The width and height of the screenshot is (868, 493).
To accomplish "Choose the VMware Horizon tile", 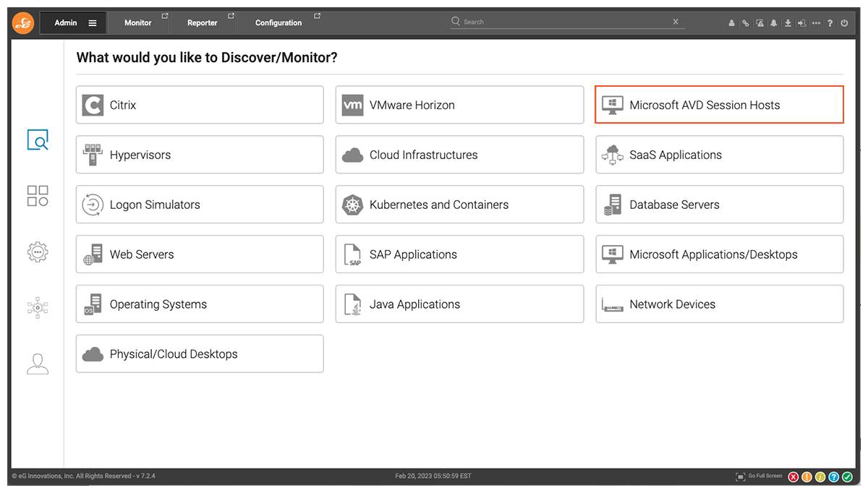I will [459, 105].
